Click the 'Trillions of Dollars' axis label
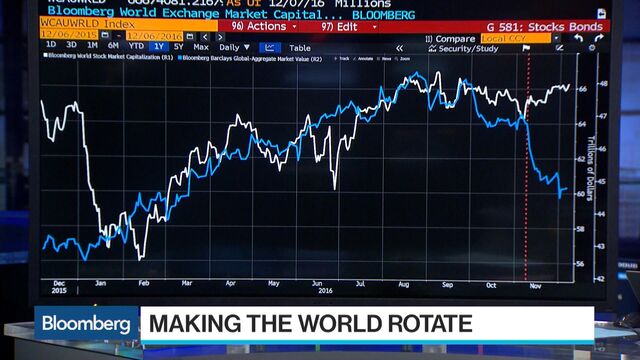The image size is (640, 360). (x=590, y=168)
